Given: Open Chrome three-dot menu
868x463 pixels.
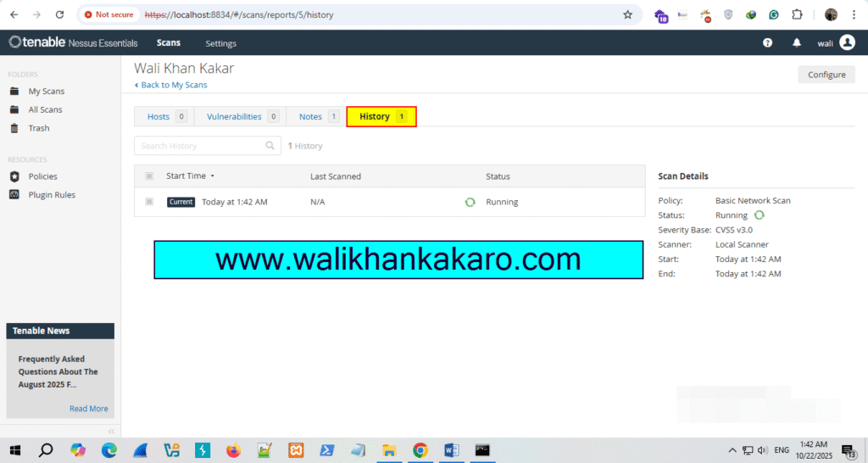Looking at the screenshot, I should 854,15.
